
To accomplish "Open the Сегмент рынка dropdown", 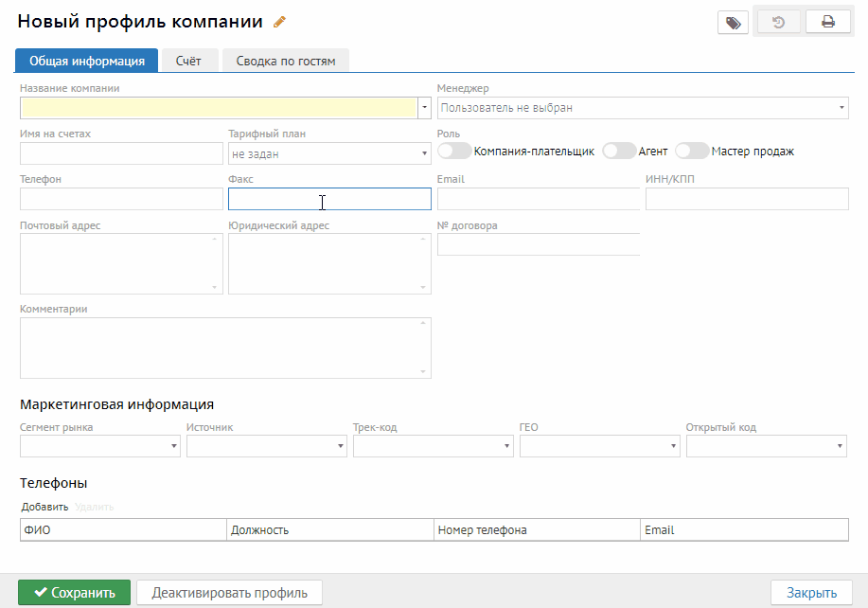I will [x=100, y=446].
